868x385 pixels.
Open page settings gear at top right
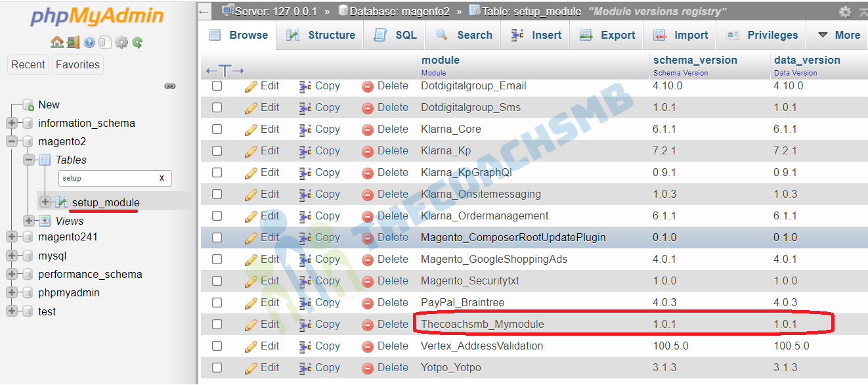[x=845, y=12]
